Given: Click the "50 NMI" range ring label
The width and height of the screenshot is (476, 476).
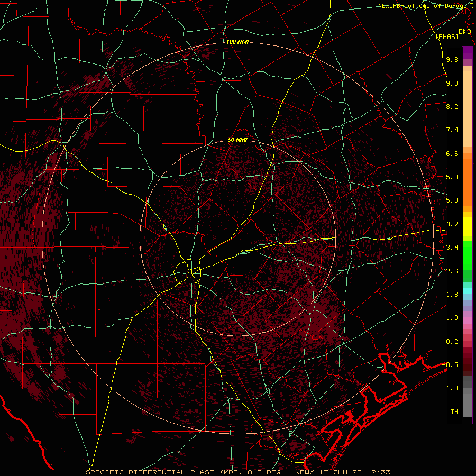Looking at the screenshot, I should (x=237, y=140).
